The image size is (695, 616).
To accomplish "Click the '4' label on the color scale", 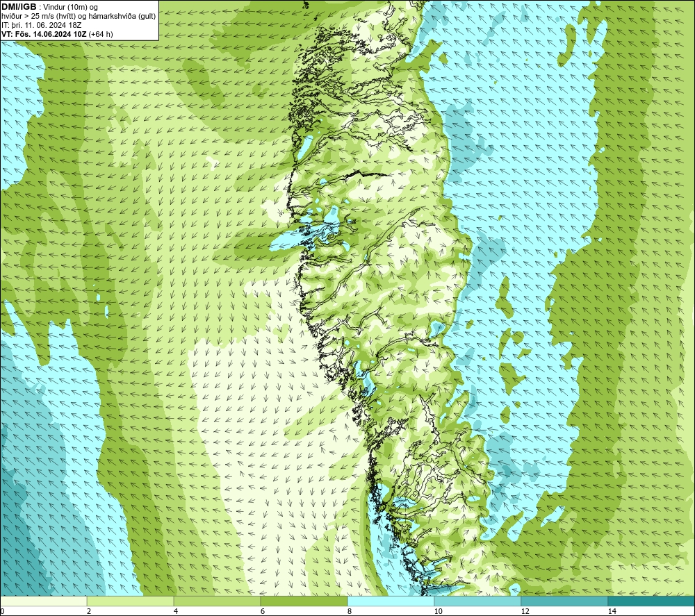I will (x=176, y=611).
